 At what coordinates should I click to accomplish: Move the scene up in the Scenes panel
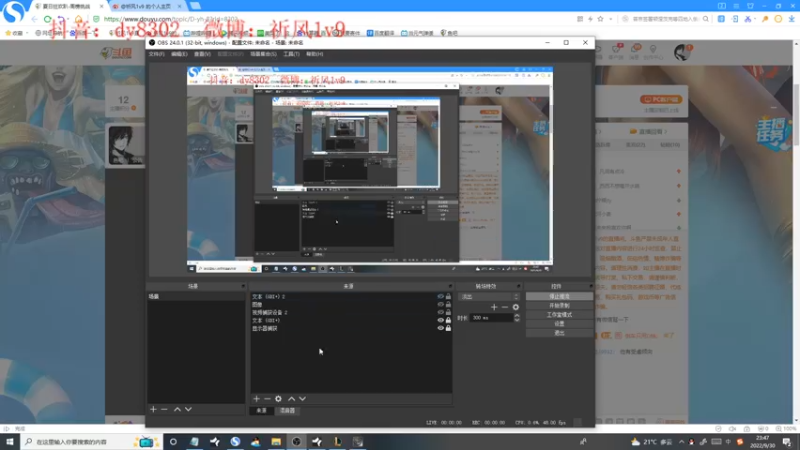click(x=177, y=409)
